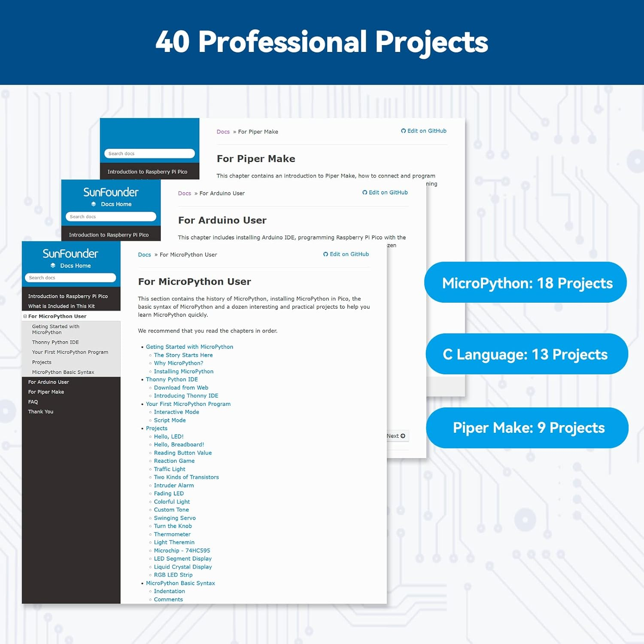Viewport: 644px width, 644px height.
Task: Open the RGB LED Strip link
Action: [173, 574]
